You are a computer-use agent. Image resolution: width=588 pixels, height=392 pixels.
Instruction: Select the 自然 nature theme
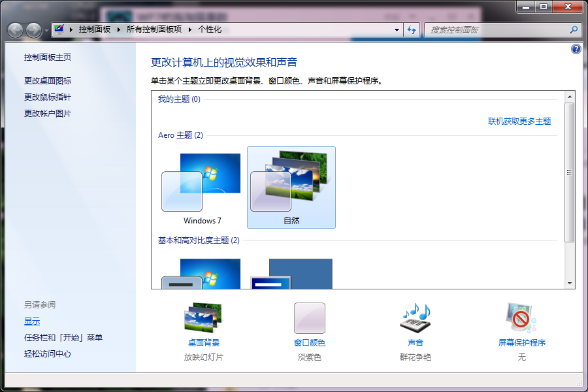291,188
